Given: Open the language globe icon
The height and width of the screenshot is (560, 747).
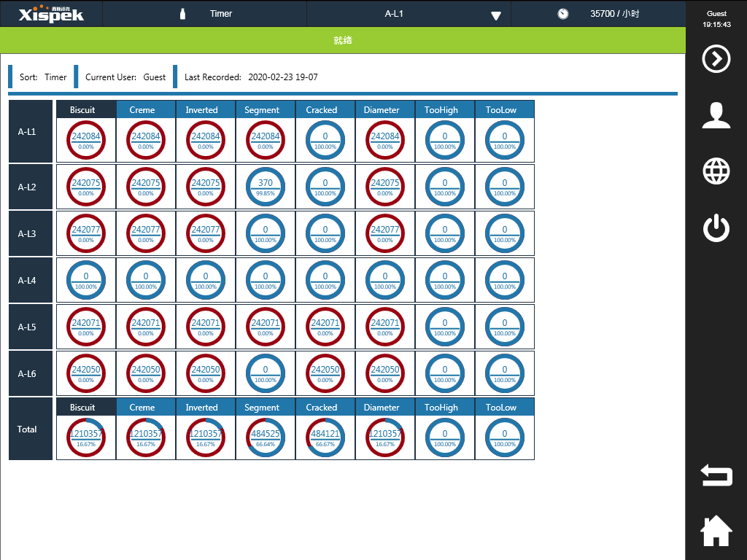Looking at the screenshot, I should [716, 171].
